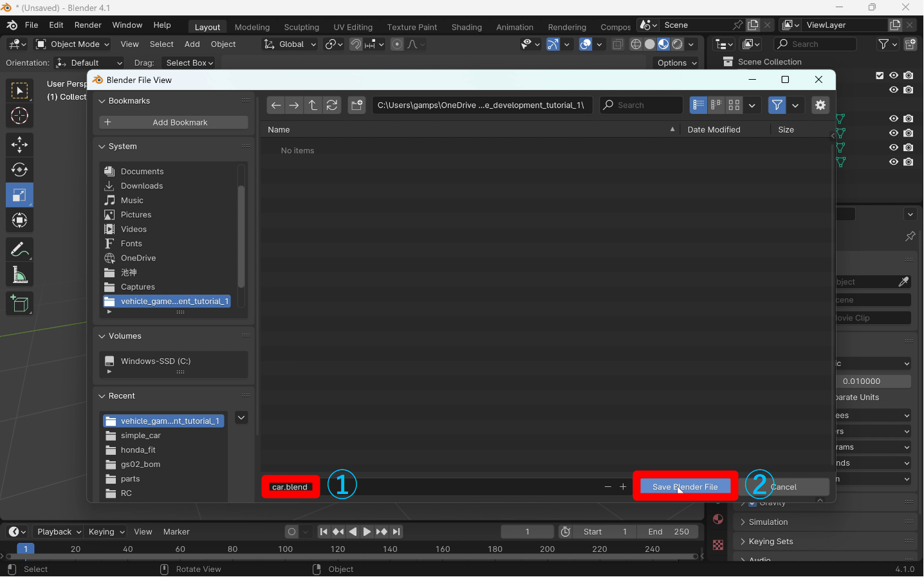Select the Move tool
The height and width of the screenshot is (577, 924).
[x=19, y=144]
